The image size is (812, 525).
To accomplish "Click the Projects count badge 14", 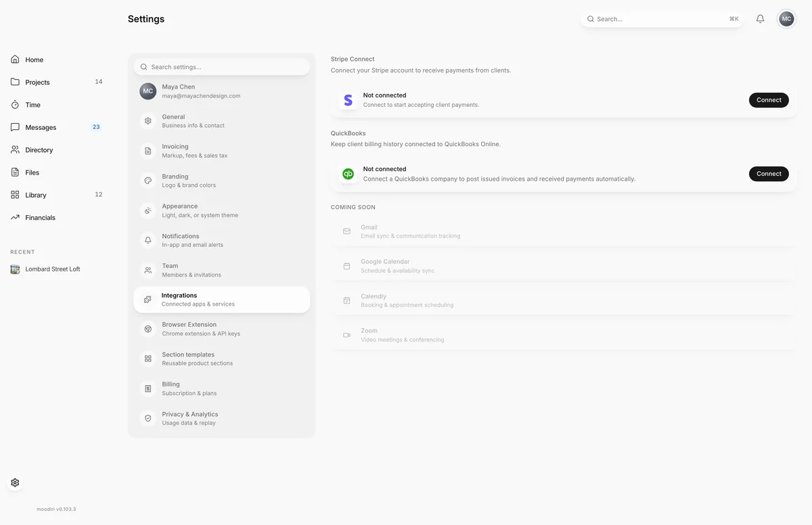I will 99,82.
